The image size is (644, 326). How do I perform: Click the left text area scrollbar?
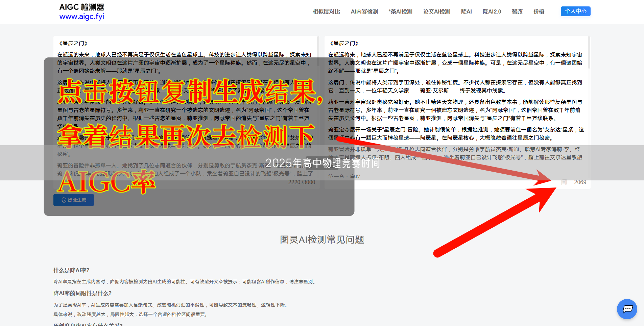click(318, 51)
